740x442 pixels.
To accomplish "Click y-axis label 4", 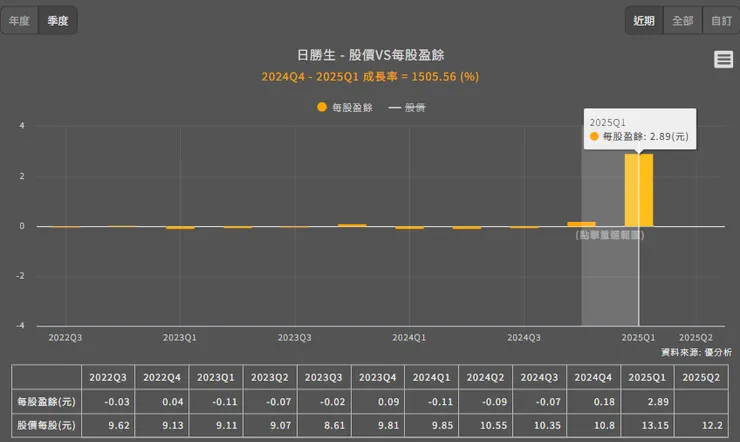I will point(22,126).
